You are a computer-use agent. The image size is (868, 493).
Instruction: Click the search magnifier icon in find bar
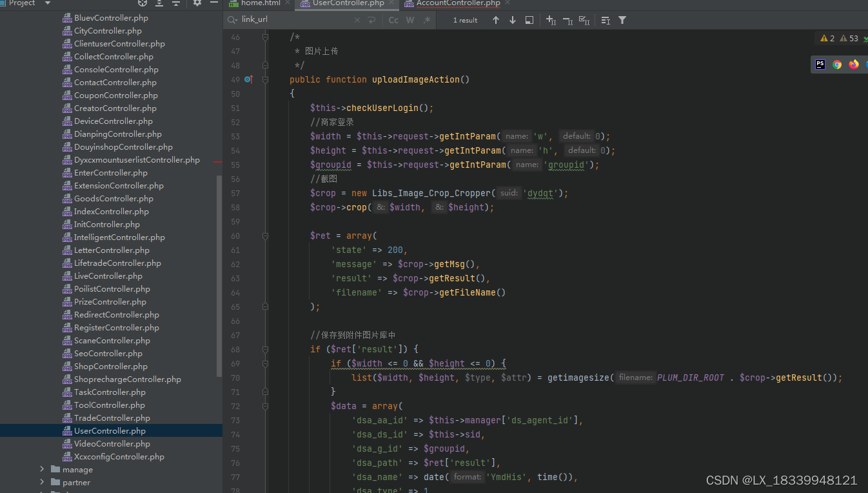click(x=232, y=19)
